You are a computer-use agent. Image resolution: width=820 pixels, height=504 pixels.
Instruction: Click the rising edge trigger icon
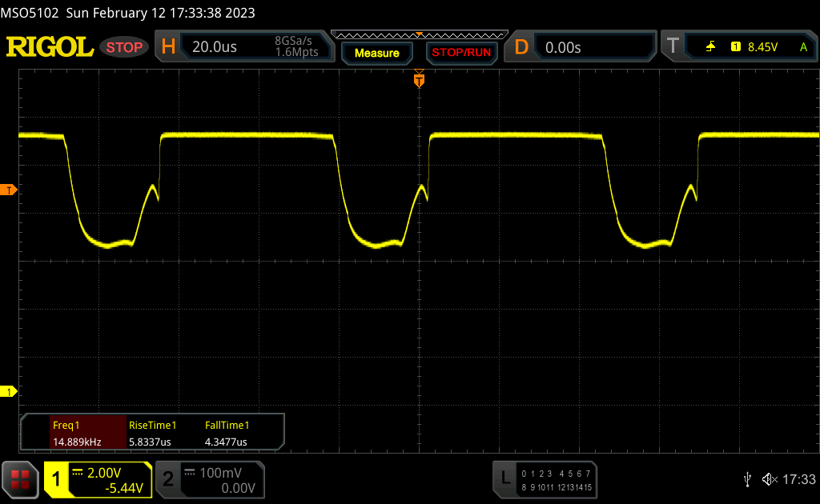click(711, 47)
